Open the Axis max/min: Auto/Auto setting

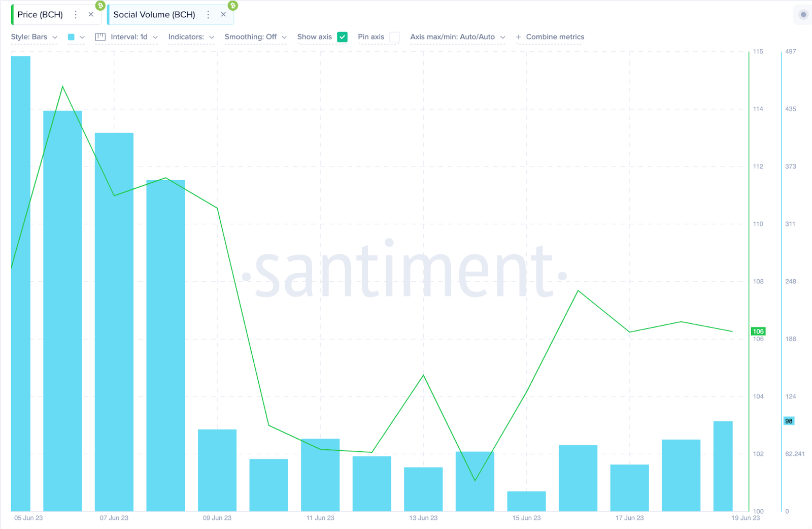click(457, 37)
